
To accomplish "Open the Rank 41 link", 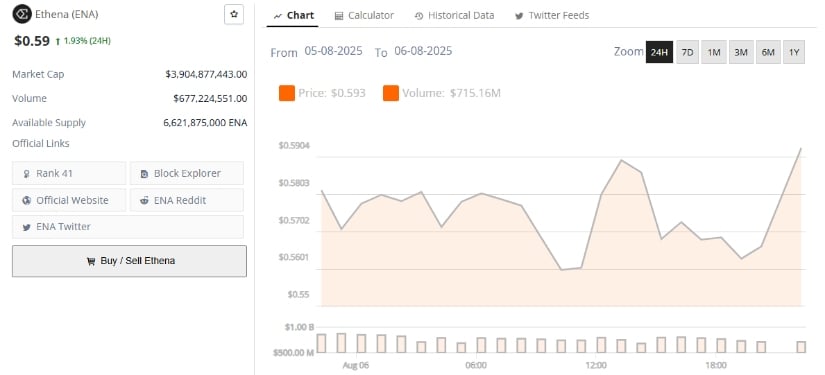I will point(69,173).
